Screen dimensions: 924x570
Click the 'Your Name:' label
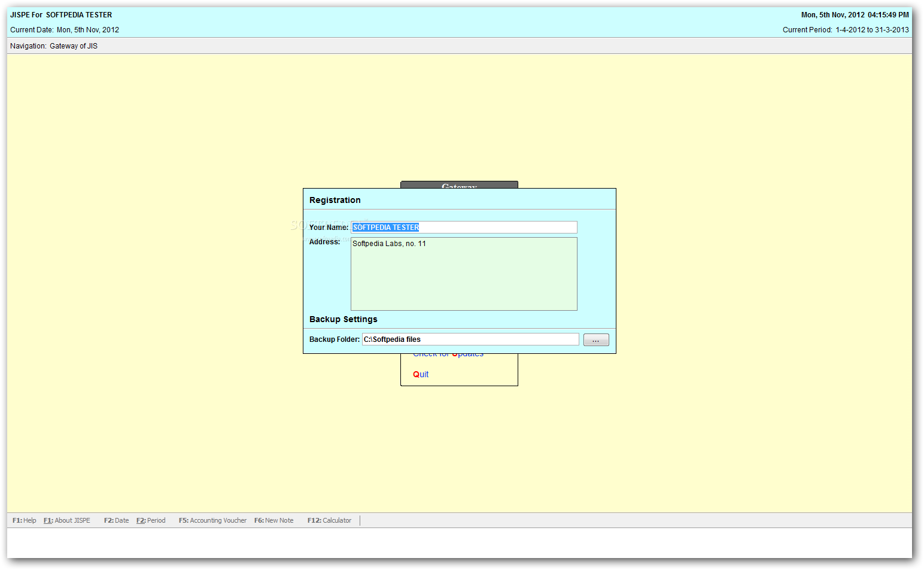coord(329,228)
